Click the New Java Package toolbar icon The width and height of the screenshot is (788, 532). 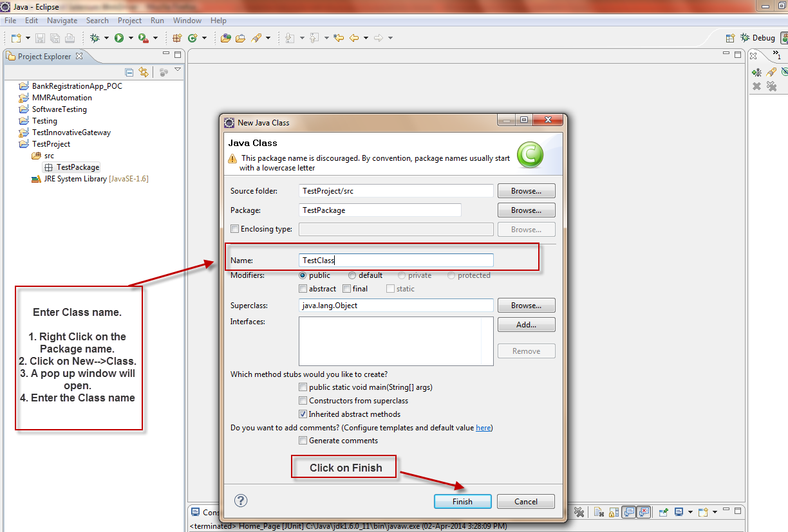[x=177, y=38]
